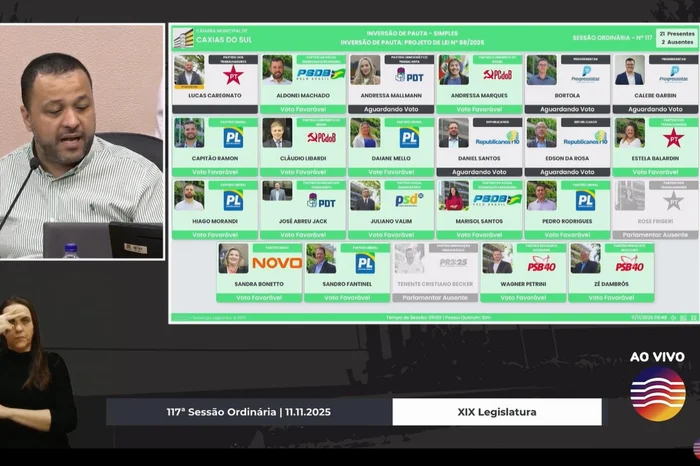The image size is (700, 466).
Task: Click the PT star logo on Lucas Caregnato's card
Action: pos(234,76)
